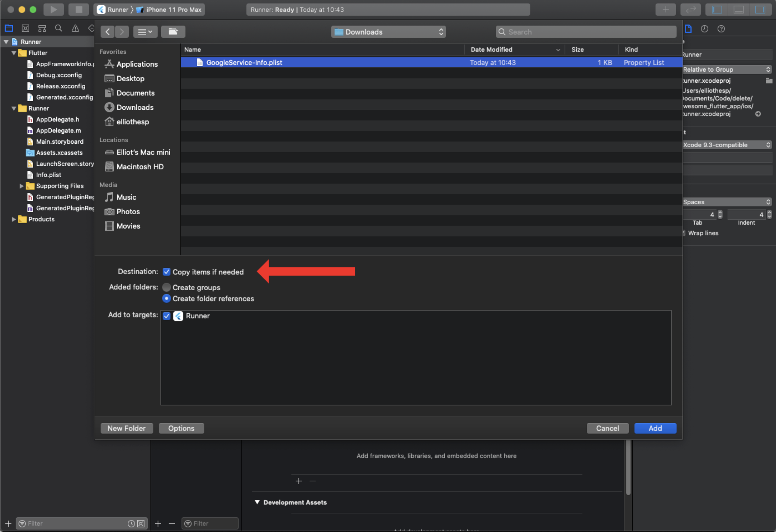The width and height of the screenshot is (776, 532).
Task: Select Macintosh HD location
Action: coord(134,166)
